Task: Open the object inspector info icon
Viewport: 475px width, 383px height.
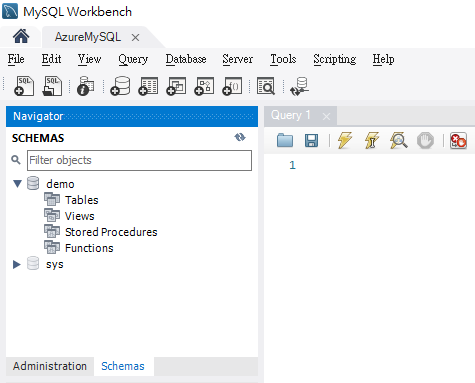Action: click(x=86, y=86)
